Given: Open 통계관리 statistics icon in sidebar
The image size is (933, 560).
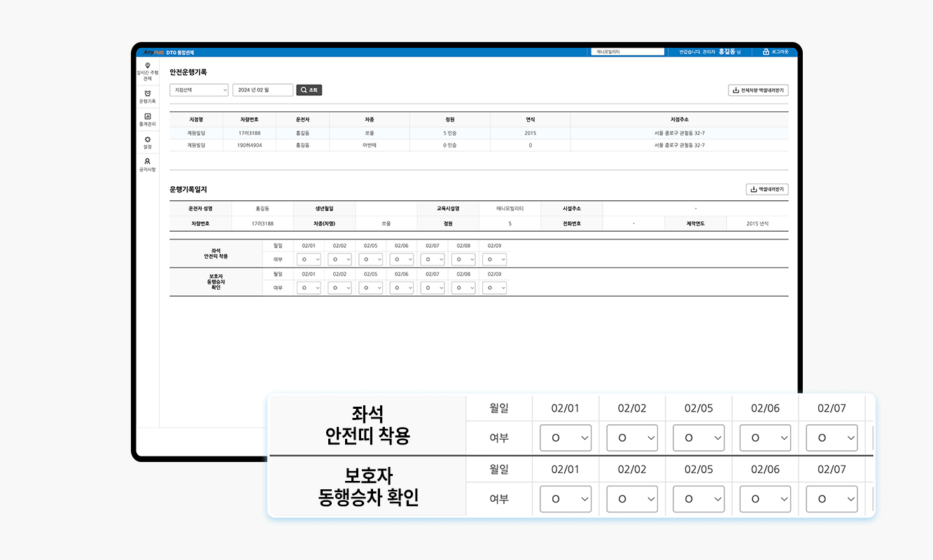Looking at the screenshot, I should coord(147,116).
